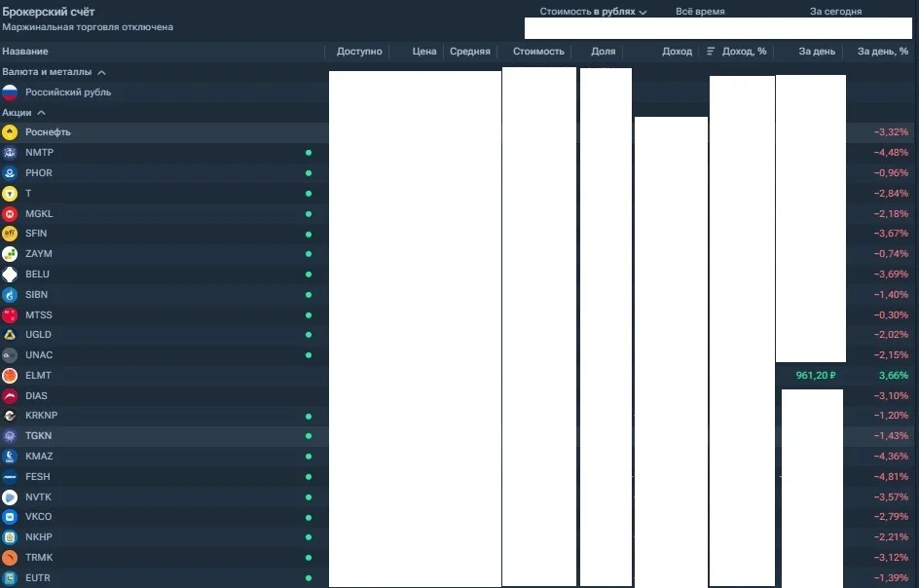919x588 pixels.
Task: Collapse the Валюта и металлы section
Action: pos(101,73)
